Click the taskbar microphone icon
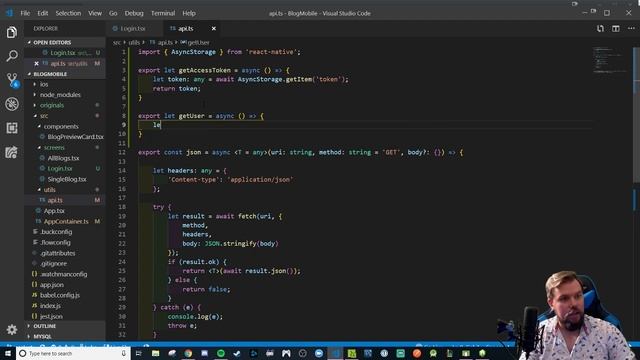640x360 pixels. (124, 353)
